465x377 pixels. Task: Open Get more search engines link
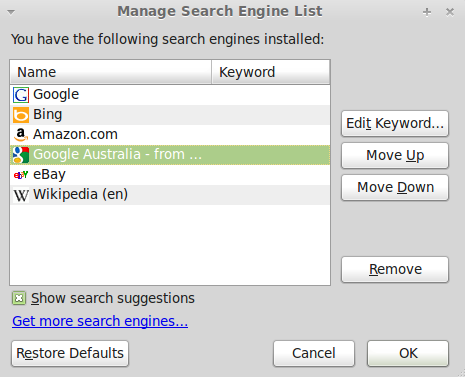(100, 321)
